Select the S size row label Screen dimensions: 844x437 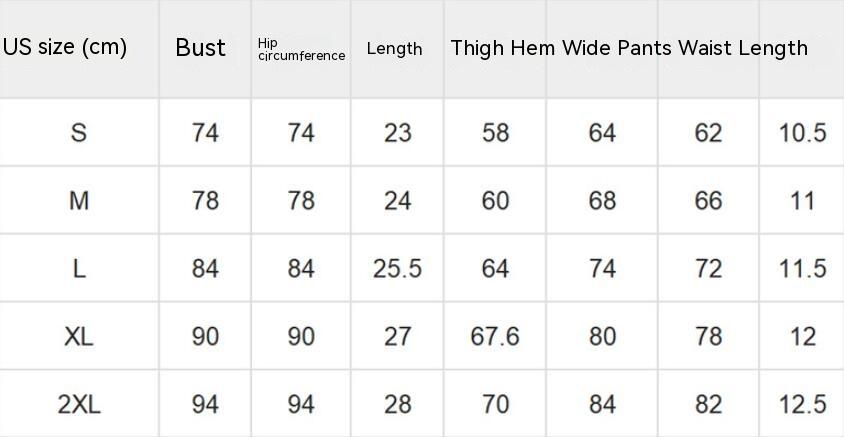(x=79, y=132)
